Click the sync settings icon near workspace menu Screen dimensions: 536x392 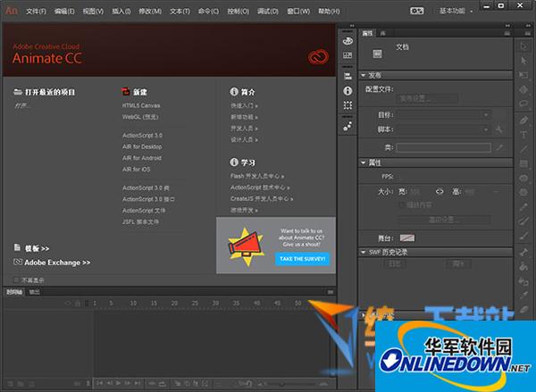[416, 11]
